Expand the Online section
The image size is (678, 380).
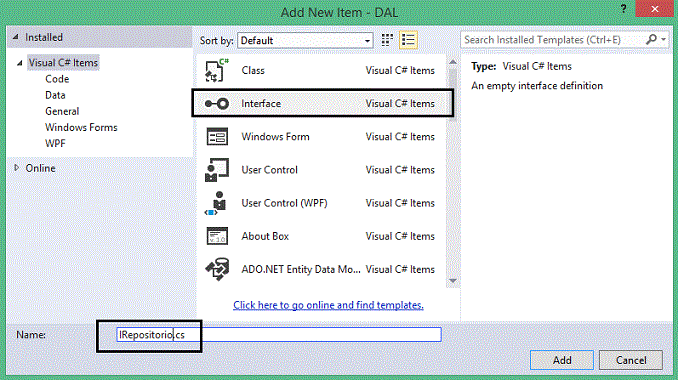(16, 168)
